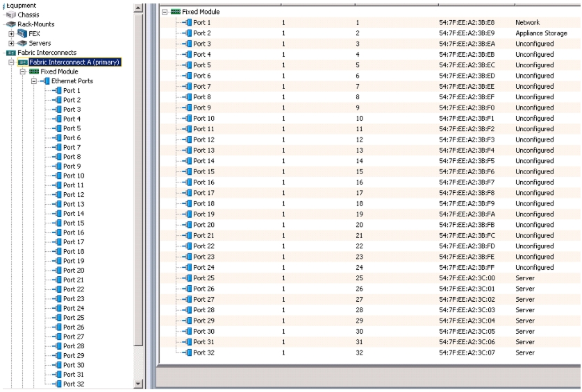Collapse the Ethernet Ports tree node
The image size is (582, 392).
click(x=34, y=81)
